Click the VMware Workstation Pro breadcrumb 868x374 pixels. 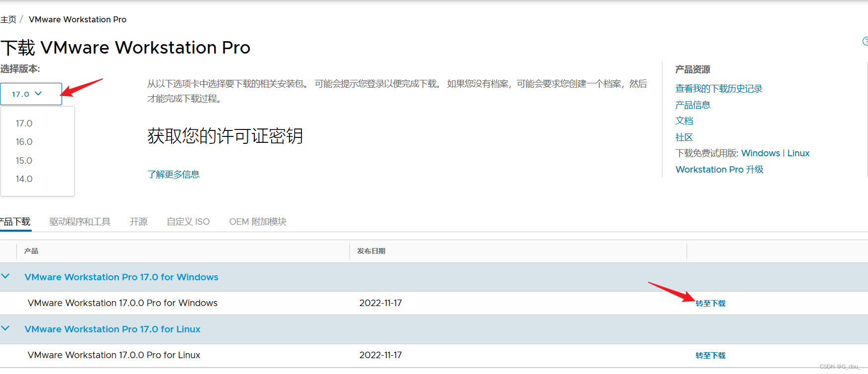pos(77,19)
